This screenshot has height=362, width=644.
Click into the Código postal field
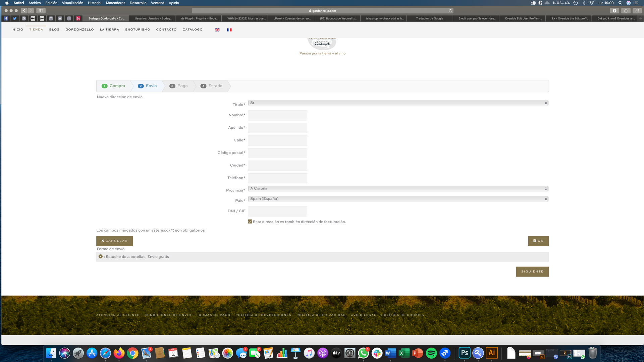(x=277, y=153)
